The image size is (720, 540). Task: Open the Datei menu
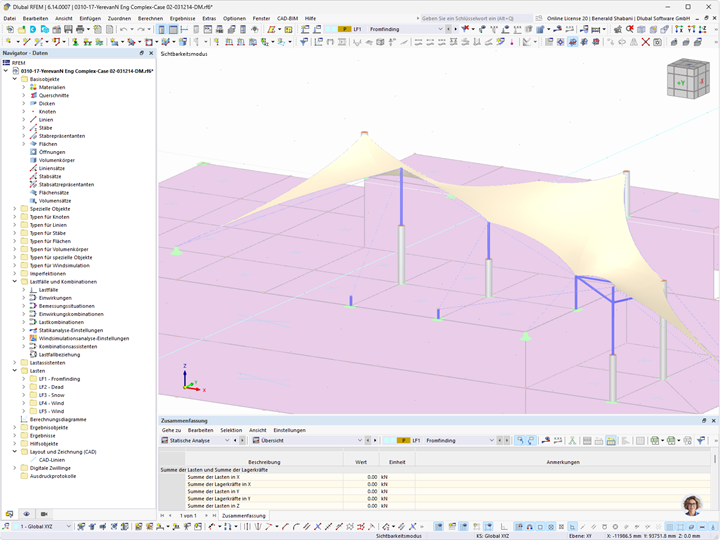coord(10,18)
